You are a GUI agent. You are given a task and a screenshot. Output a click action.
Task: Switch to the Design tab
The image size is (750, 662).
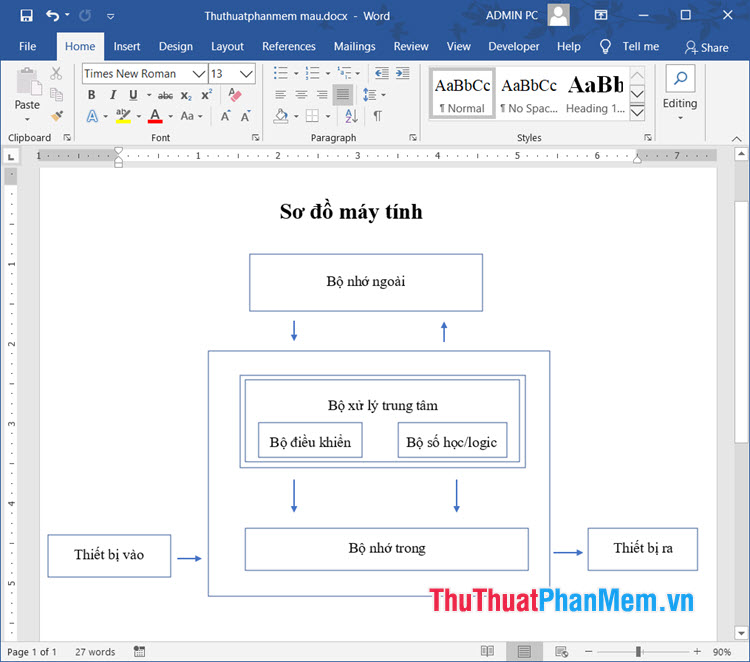[x=176, y=46]
